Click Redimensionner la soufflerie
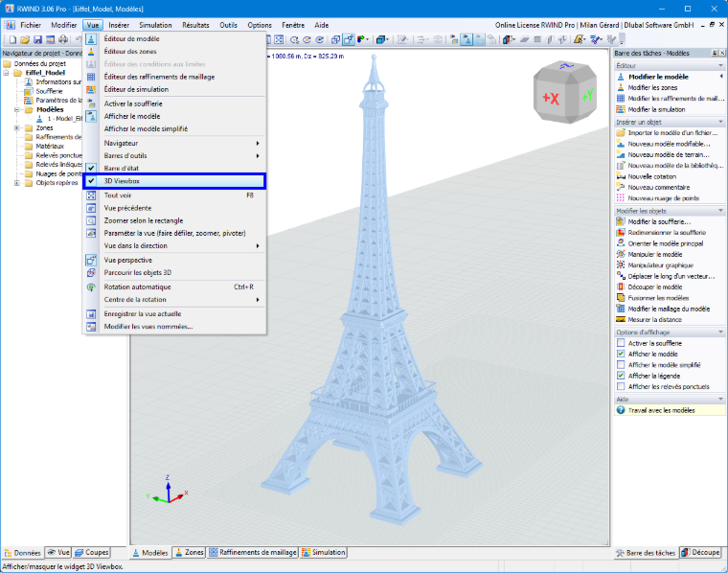Image resolution: width=728 pixels, height=573 pixels. 667,233
